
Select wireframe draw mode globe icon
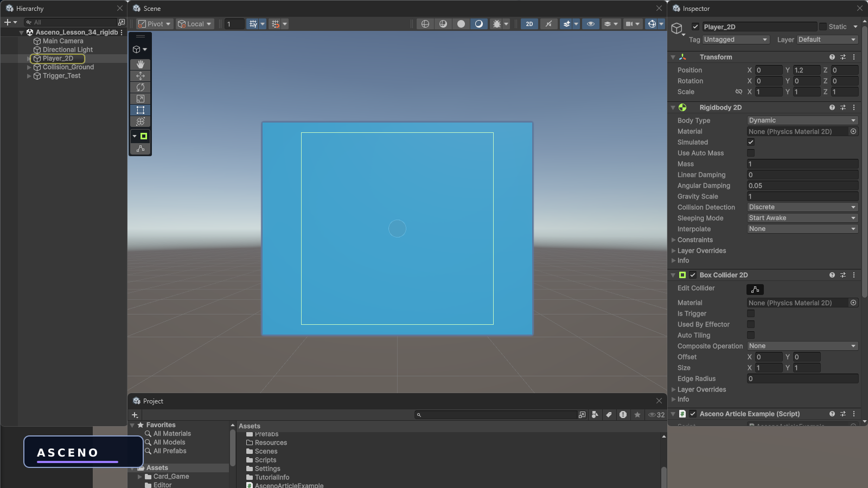pos(425,24)
